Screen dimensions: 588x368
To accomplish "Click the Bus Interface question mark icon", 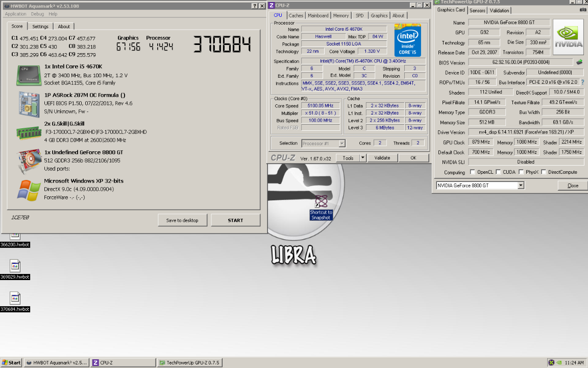I will 582,82.
